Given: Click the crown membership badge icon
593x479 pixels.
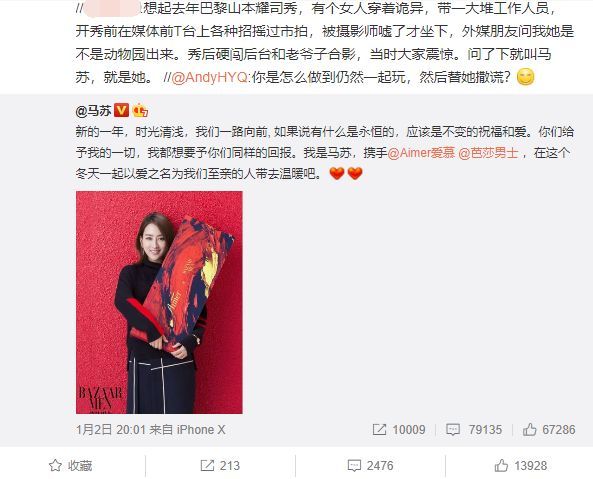Looking at the screenshot, I should (x=140, y=110).
